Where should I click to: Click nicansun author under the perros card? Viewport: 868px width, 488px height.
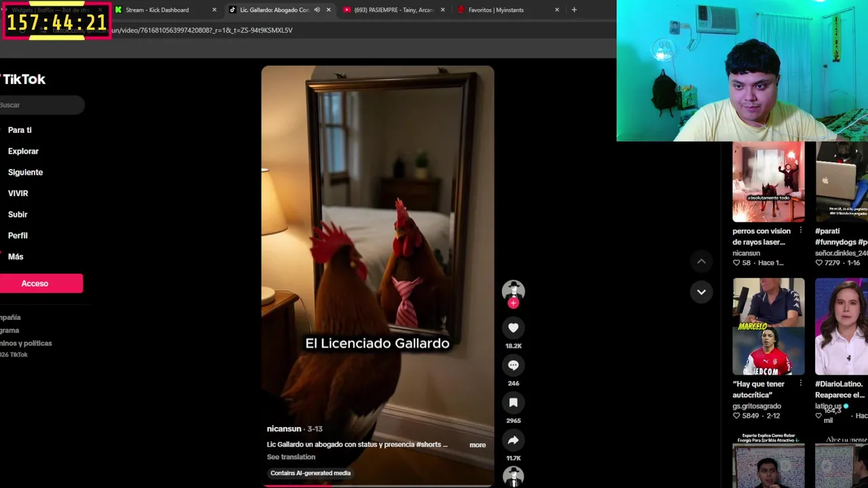tap(746, 253)
